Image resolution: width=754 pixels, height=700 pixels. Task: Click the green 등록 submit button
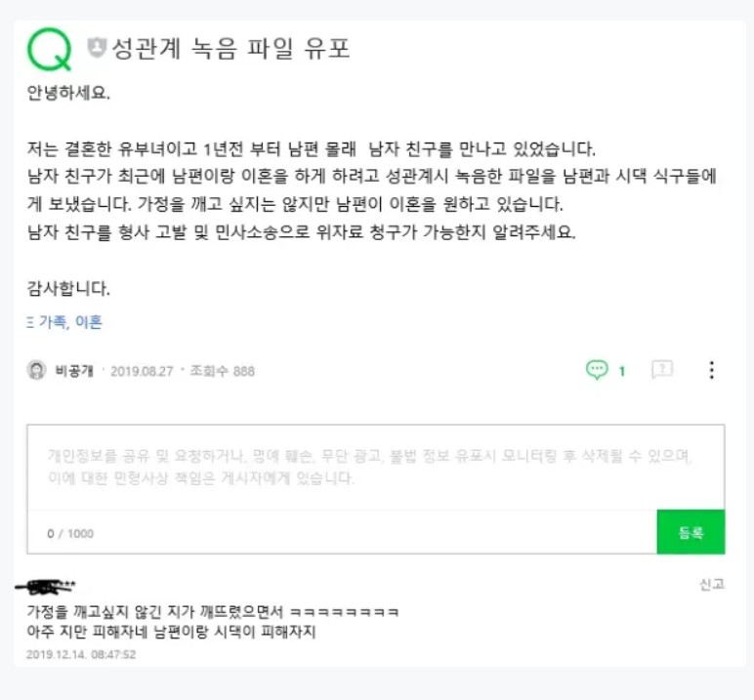(691, 532)
